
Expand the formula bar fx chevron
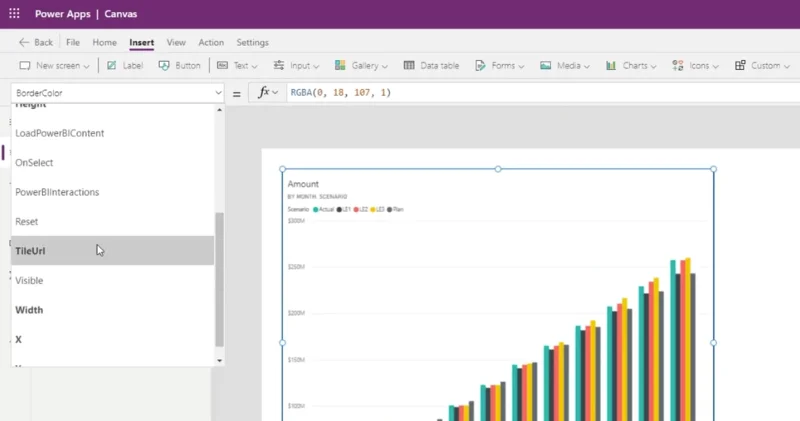pos(275,93)
